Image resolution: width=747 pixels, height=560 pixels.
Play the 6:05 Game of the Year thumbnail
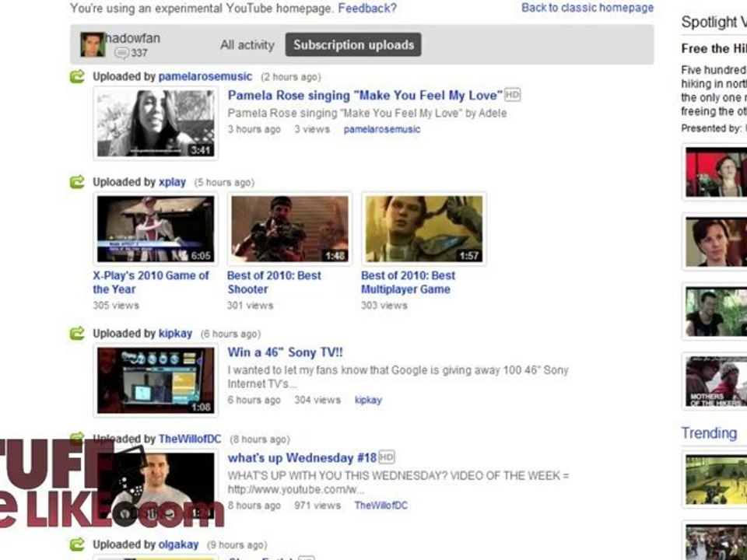[156, 229]
